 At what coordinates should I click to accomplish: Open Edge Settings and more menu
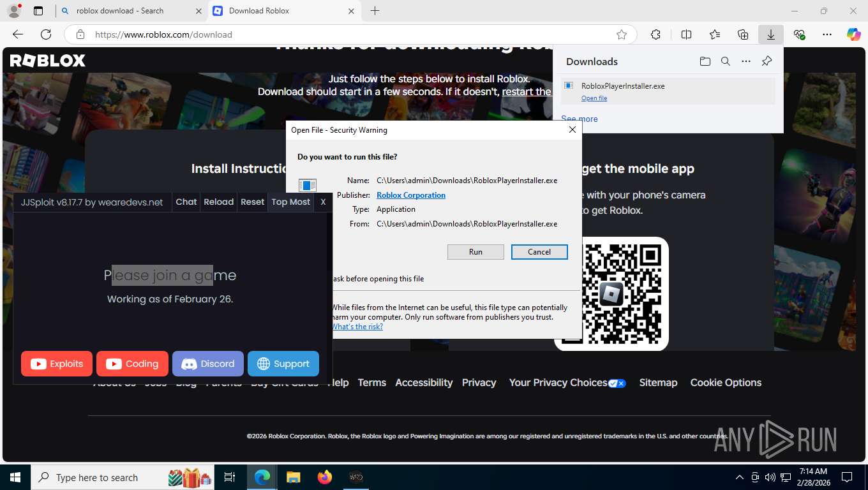pyautogui.click(x=827, y=34)
